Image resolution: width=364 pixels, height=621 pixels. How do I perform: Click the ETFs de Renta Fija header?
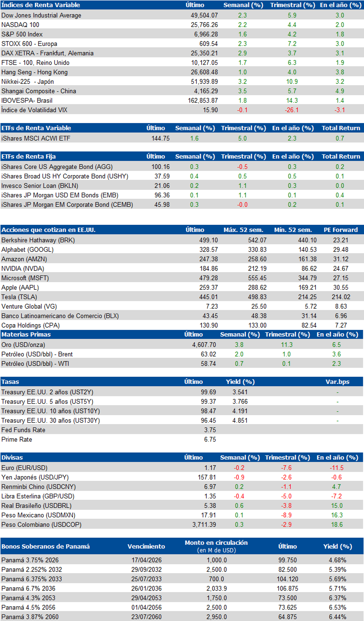coord(29,156)
